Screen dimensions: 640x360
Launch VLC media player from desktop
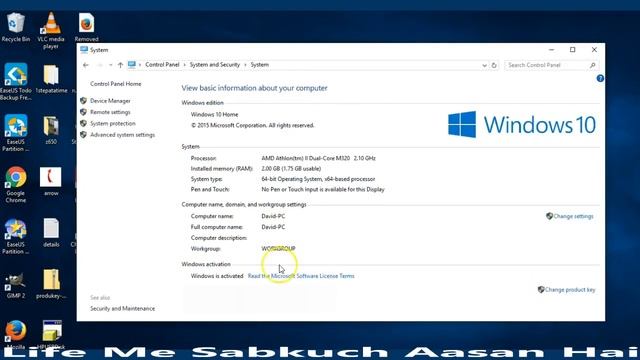tap(51, 30)
